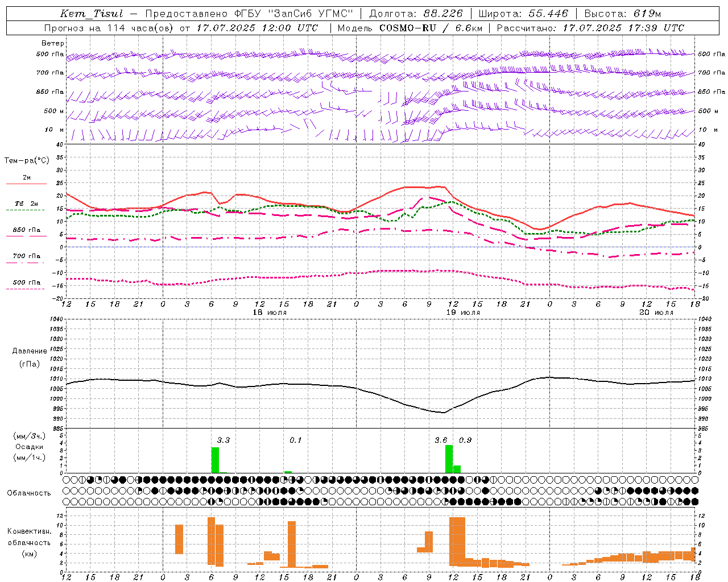Click the green precipitation bar under 3.6
Image resolution: width=728 pixels, height=582 pixels.
coord(449,459)
